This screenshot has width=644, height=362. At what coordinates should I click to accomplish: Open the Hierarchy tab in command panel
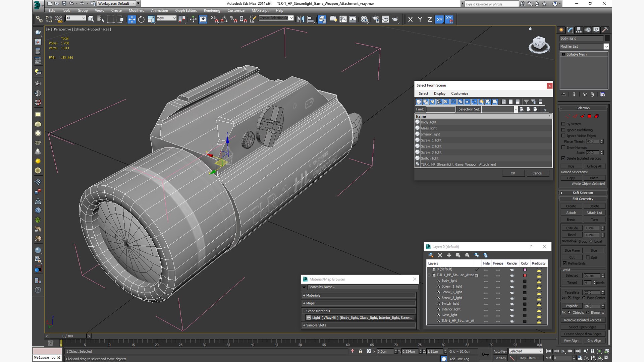(x=579, y=30)
